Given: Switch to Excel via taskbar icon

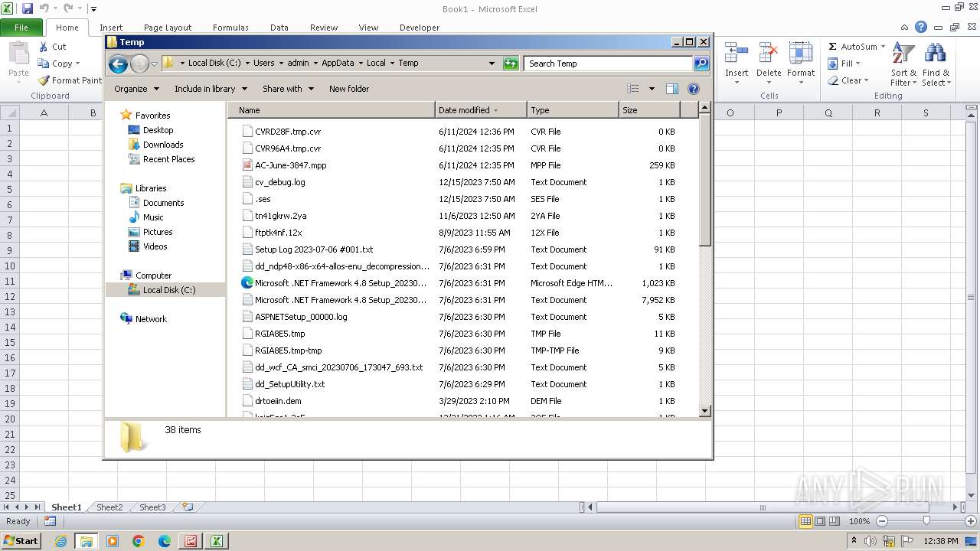Looking at the screenshot, I should tap(217, 541).
